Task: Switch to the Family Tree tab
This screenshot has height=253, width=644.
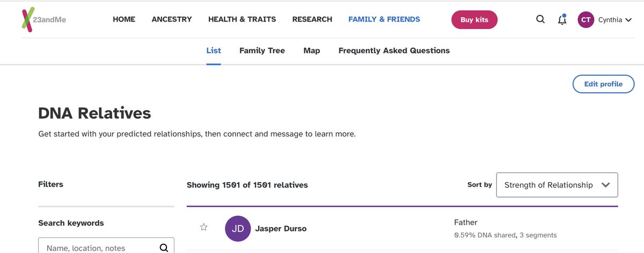Action: click(x=262, y=50)
